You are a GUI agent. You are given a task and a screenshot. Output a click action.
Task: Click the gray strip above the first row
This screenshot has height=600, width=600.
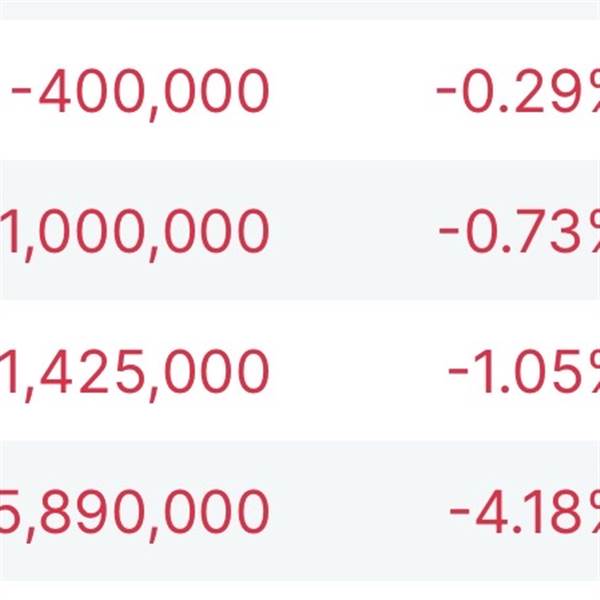click(x=300, y=9)
